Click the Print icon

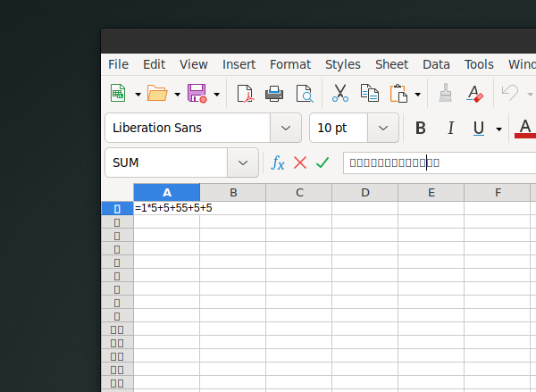pos(274,93)
